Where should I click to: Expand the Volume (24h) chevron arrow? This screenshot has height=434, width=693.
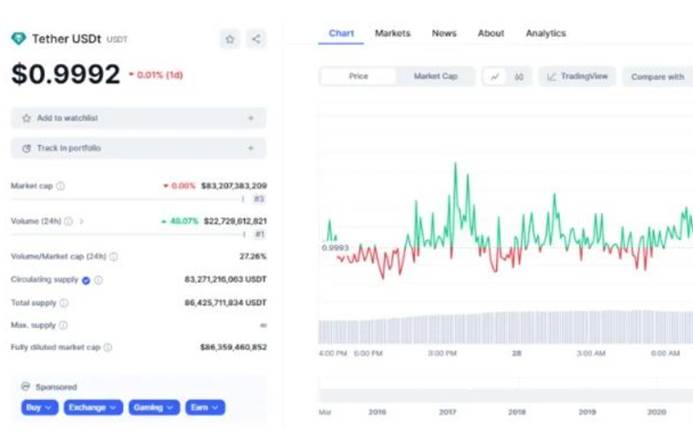point(81,221)
